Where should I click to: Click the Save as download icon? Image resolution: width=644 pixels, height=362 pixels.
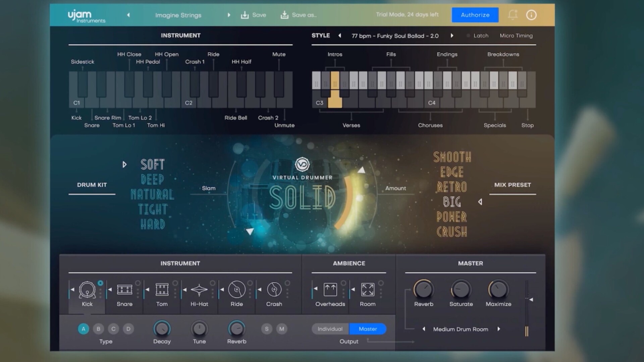[284, 15]
